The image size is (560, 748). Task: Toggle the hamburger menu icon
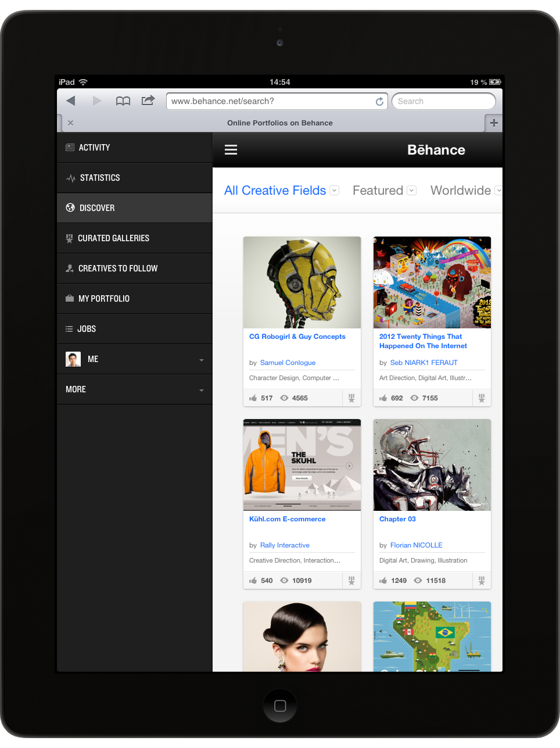[231, 150]
